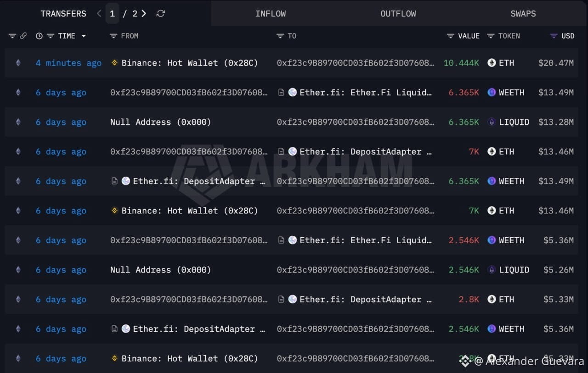Image resolution: width=588 pixels, height=373 pixels.
Task: Open Binance: Hot Wallet in 10.444K ETH row
Action: tap(190, 63)
